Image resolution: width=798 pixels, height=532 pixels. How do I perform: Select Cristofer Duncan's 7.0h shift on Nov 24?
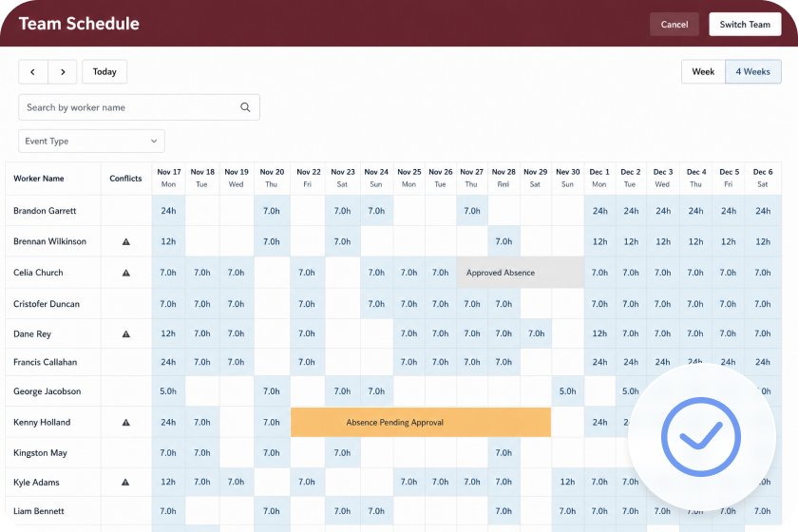376,304
